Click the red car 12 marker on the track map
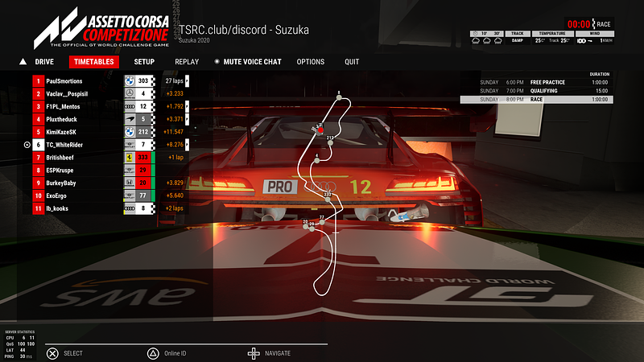This screenshot has height=362, width=644. 320,130
